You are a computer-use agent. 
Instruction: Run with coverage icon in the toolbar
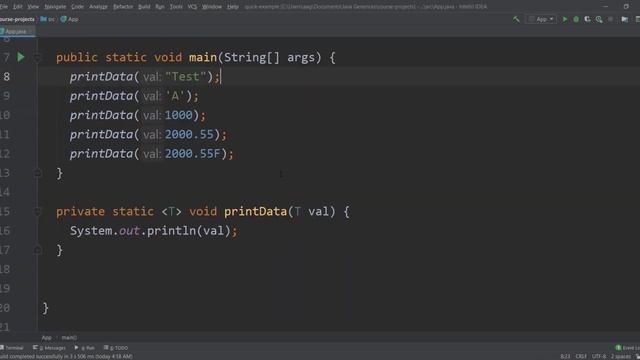coord(587,19)
